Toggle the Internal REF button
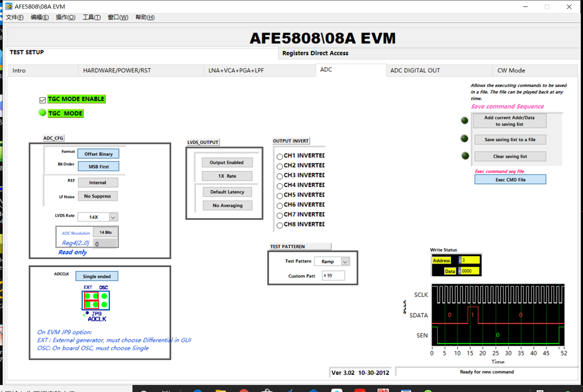 pyautogui.click(x=98, y=183)
